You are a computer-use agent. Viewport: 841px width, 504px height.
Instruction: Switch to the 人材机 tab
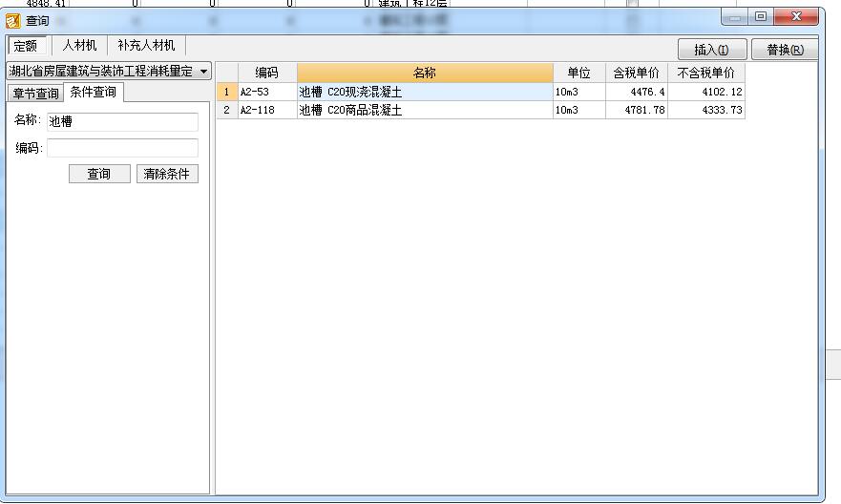tap(79, 46)
